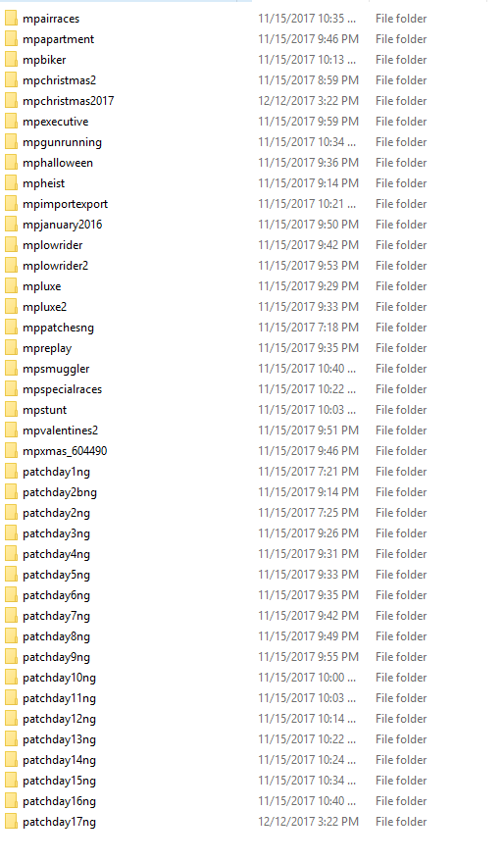Click the mpheist folder icon

(11, 183)
